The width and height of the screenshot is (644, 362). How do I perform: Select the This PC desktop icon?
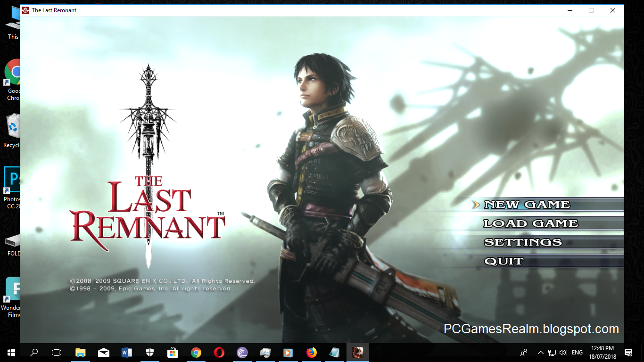12,24
